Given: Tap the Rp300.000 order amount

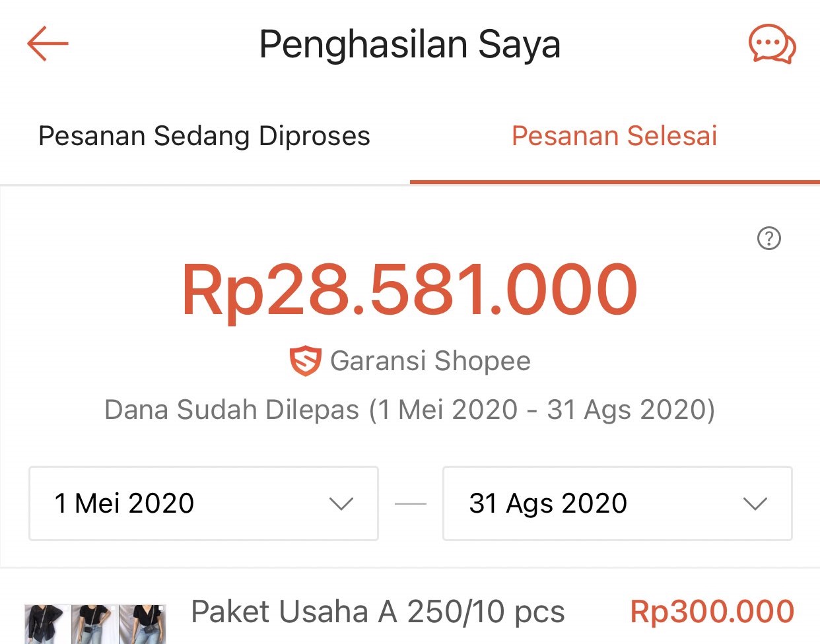Looking at the screenshot, I should click(x=712, y=612).
